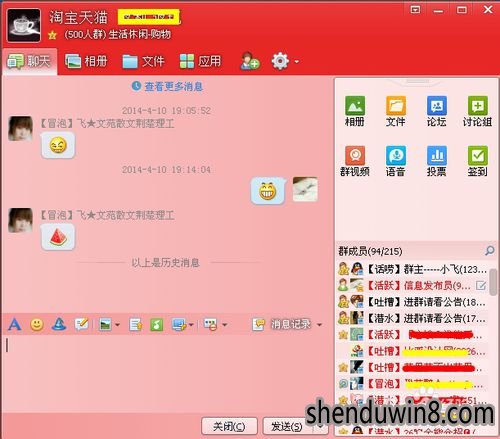500x439 pixels.
Task: Click the group star icon by 500人群
Action: click(52, 35)
